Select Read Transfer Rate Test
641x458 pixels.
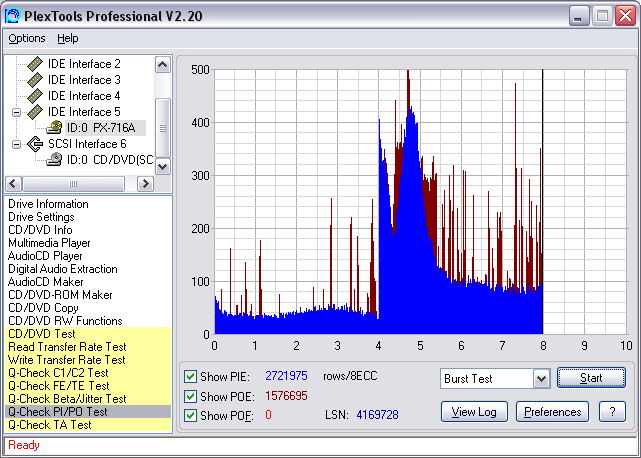point(88,347)
